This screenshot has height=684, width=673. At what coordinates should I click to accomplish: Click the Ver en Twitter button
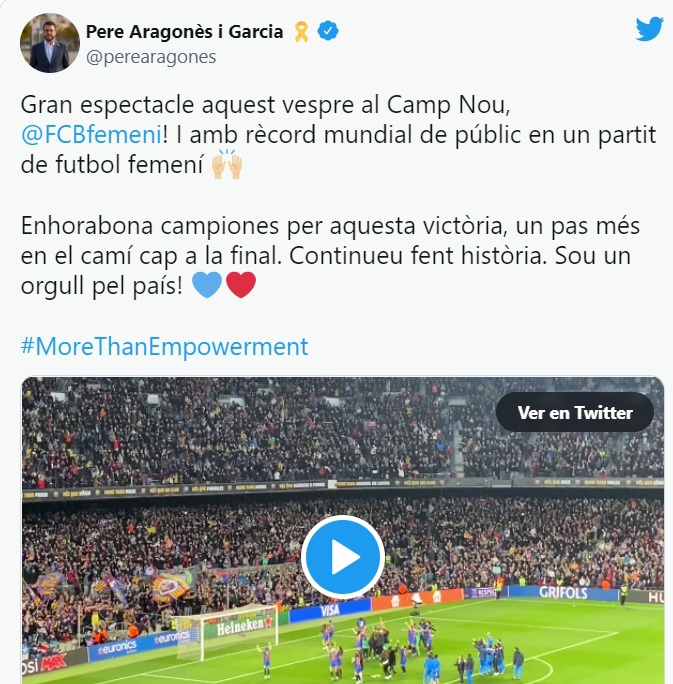pos(574,412)
